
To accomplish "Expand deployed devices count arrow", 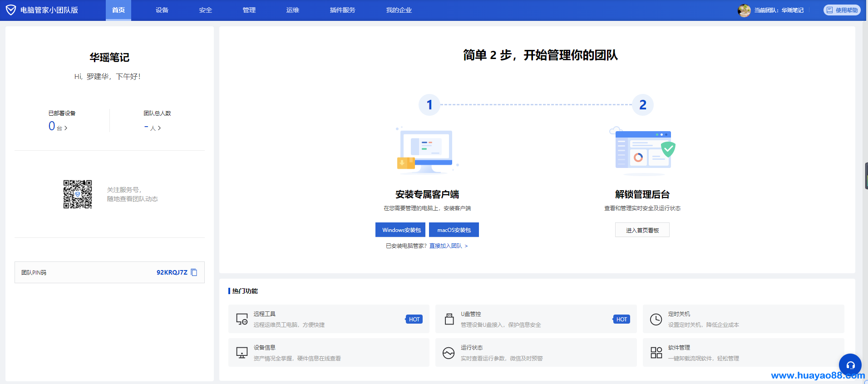I will coord(66,128).
